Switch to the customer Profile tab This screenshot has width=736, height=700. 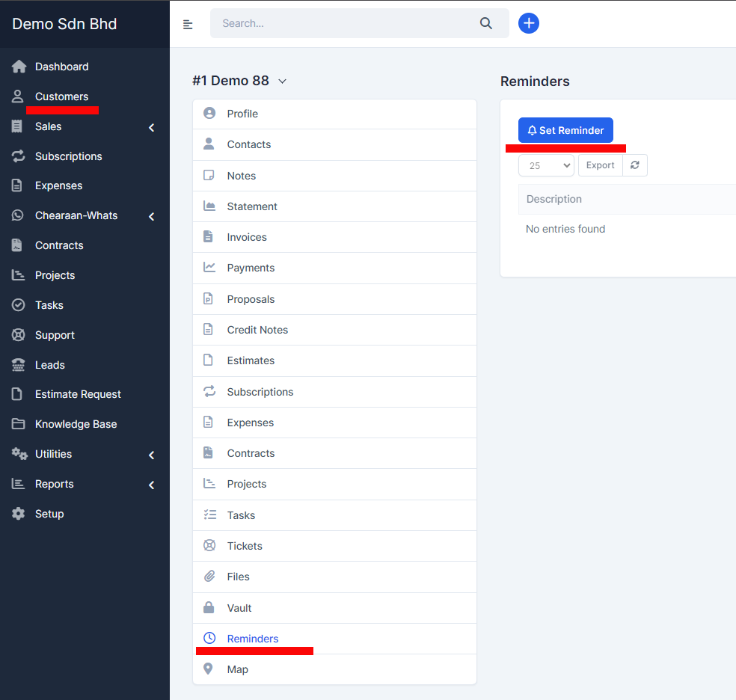pyautogui.click(x=242, y=114)
